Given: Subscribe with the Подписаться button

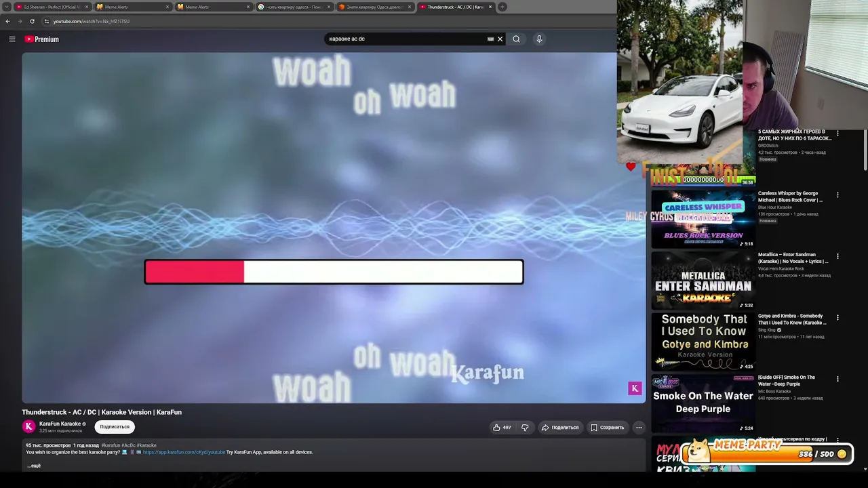Looking at the screenshot, I should coord(115,427).
